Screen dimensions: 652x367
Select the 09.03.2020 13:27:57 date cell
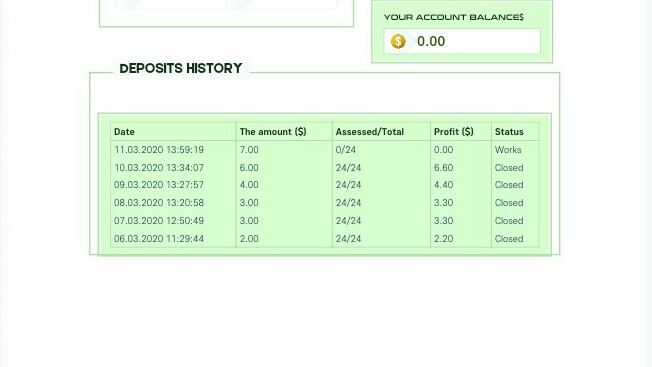coord(159,185)
